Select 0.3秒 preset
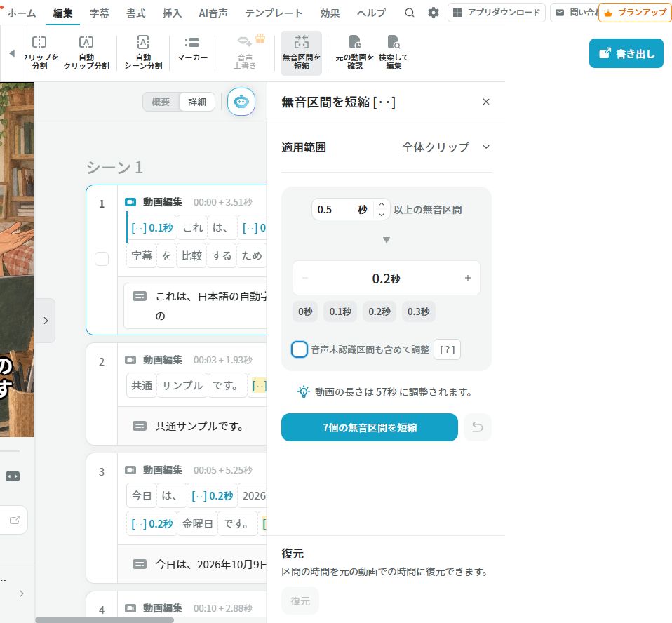 418,311
